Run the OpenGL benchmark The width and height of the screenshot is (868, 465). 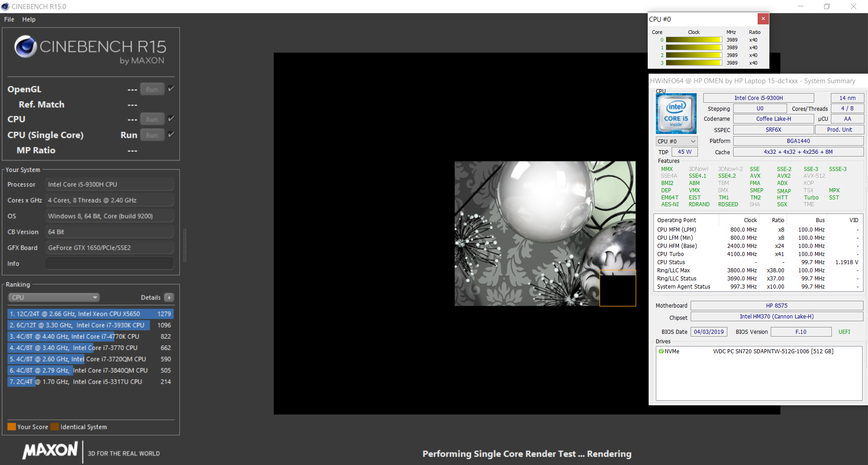tap(152, 89)
